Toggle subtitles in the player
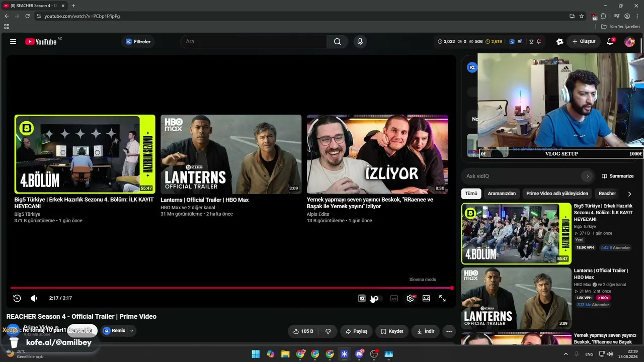 (394, 298)
